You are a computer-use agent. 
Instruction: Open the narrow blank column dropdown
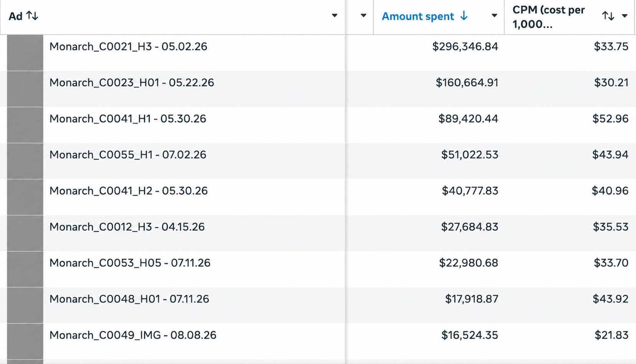(x=363, y=16)
